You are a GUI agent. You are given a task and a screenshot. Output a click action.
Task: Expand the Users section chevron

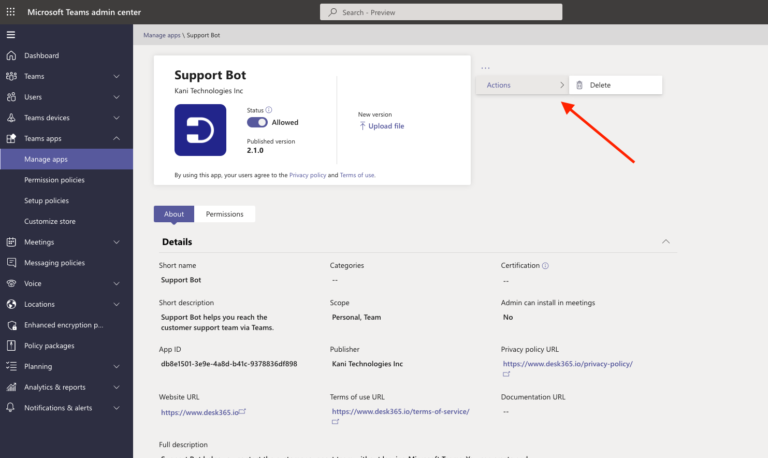tap(117, 97)
